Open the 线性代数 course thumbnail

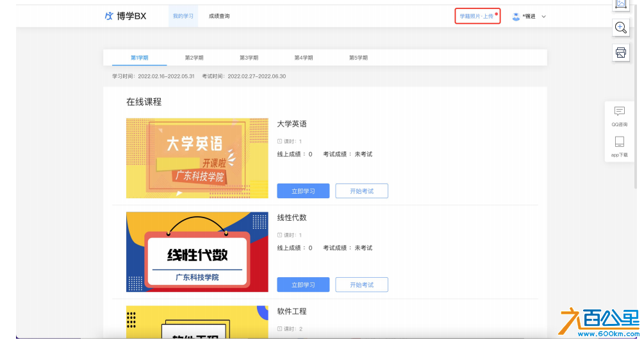click(x=197, y=252)
